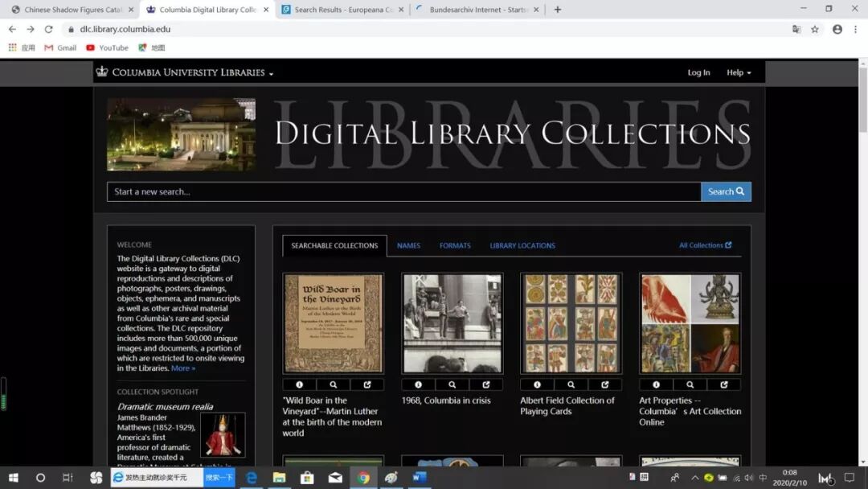Screen dimensions: 868x489
Task: Open info for 1968, Columbia in crisis
Action: pyautogui.click(x=419, y=384)
